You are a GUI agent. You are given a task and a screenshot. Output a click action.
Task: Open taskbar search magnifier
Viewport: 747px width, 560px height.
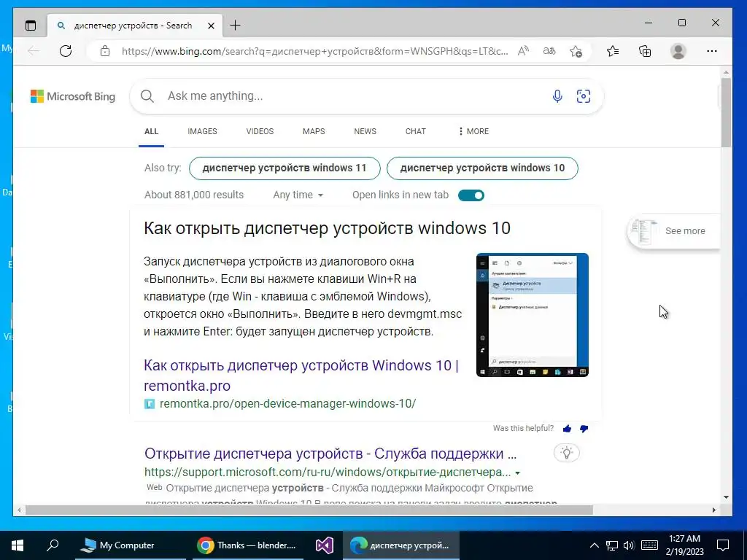point(53,545)
